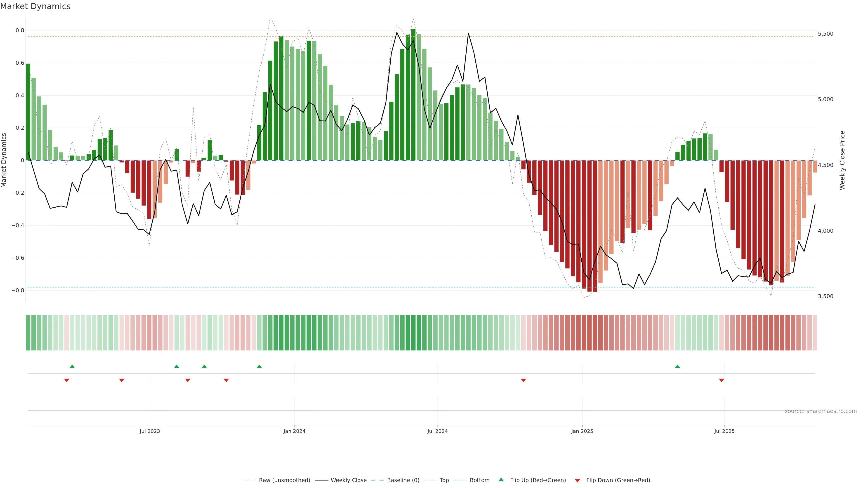This screenshot has width=868, height=488.
Task: Click the source: sharemaestro.com text
Action: pos(821,411)
